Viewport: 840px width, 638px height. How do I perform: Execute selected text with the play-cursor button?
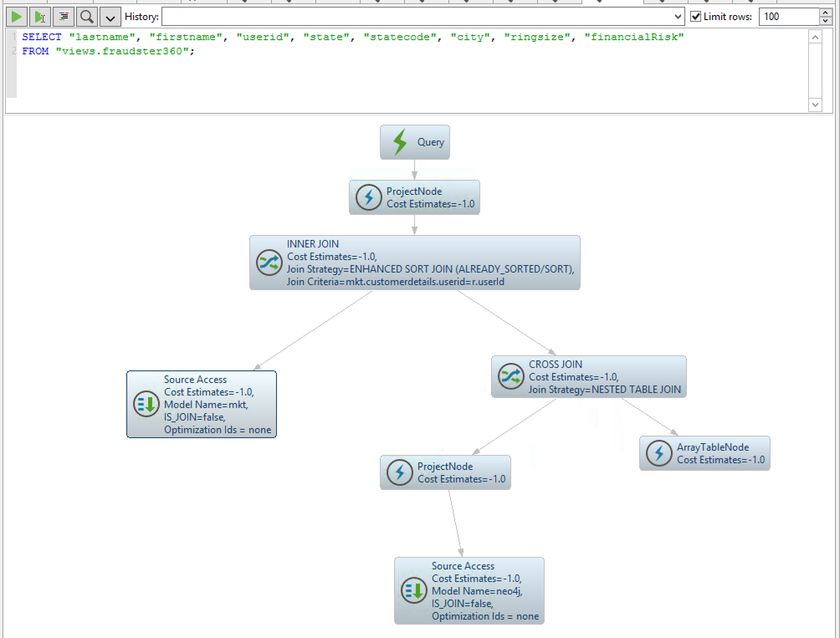[40, 17]
